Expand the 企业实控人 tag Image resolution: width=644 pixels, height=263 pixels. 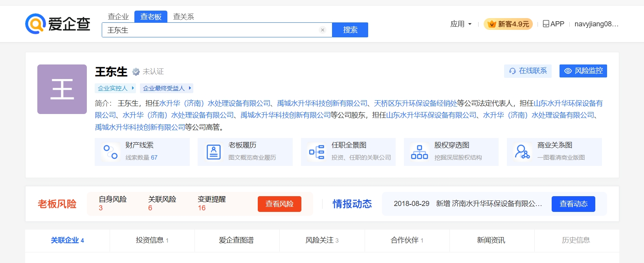click(x=115, y=88)
